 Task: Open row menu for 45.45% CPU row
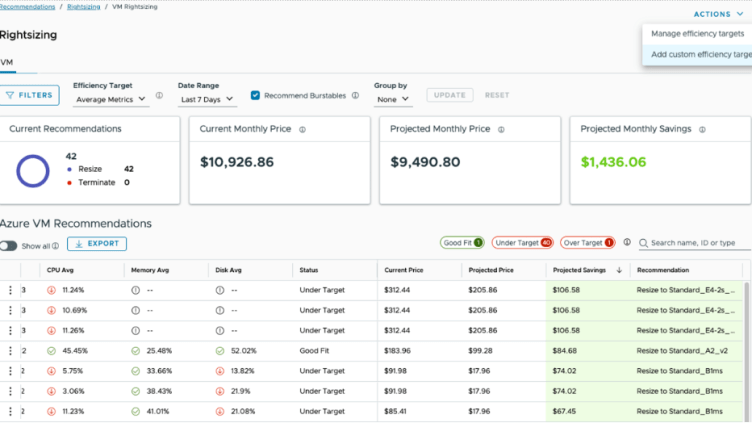click(10, 351)
